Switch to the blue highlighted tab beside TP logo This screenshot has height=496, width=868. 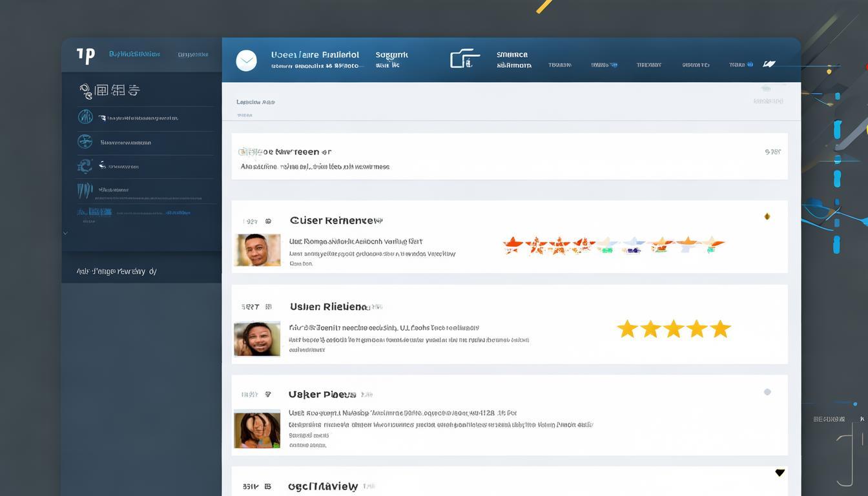click(x=134, y=54)
